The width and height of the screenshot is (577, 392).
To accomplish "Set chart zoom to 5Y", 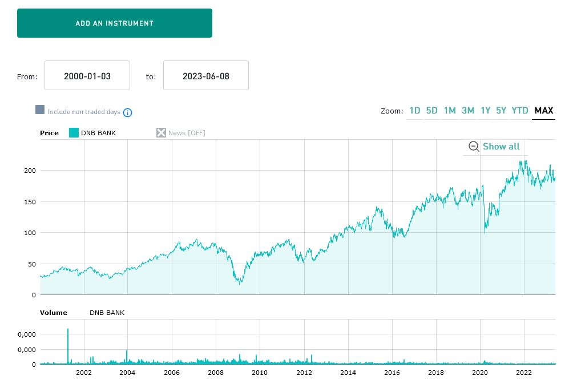I will point(501,111).
